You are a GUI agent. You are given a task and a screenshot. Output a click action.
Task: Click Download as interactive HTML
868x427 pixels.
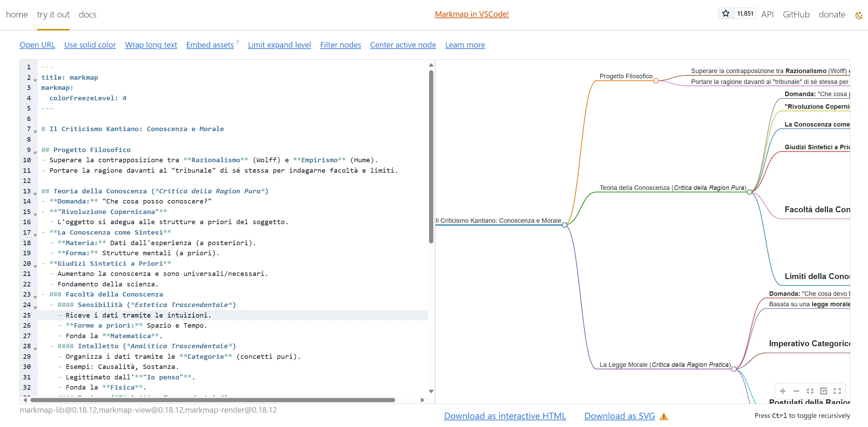coord(505,416)
